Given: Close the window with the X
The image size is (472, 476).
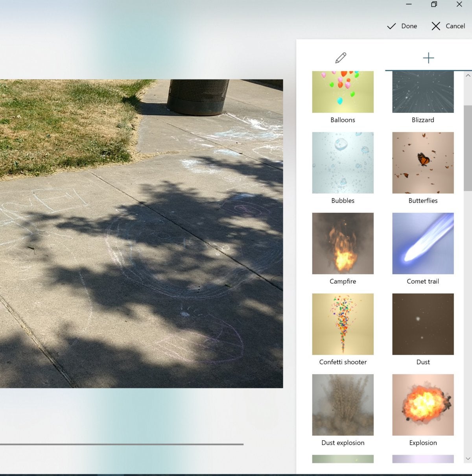Looking at the screenshot, I should point(459,4).
